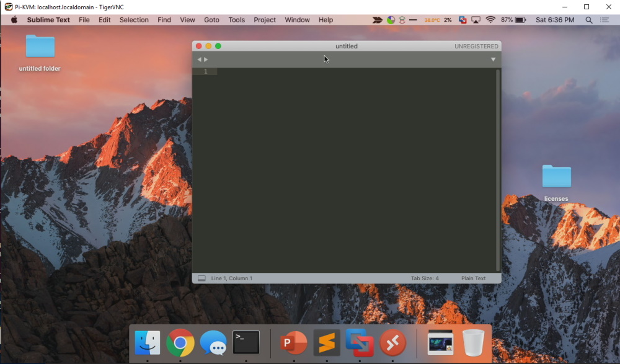The height and width of the screenshot is (364, 620).
Task: Open the Selection menu
Action: click(x=134, y=20)
